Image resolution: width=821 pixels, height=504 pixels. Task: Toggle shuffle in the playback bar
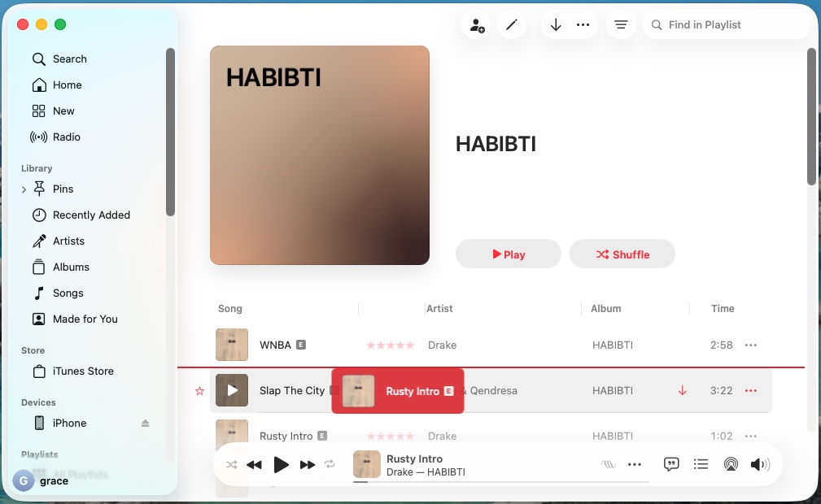pyautogui.click(x=231, y=464)
